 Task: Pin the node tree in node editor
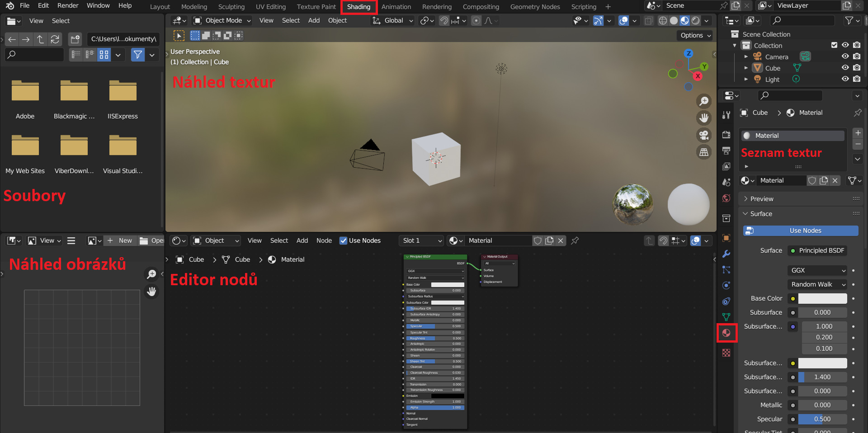pyautogui.click(x=575, y=240)
